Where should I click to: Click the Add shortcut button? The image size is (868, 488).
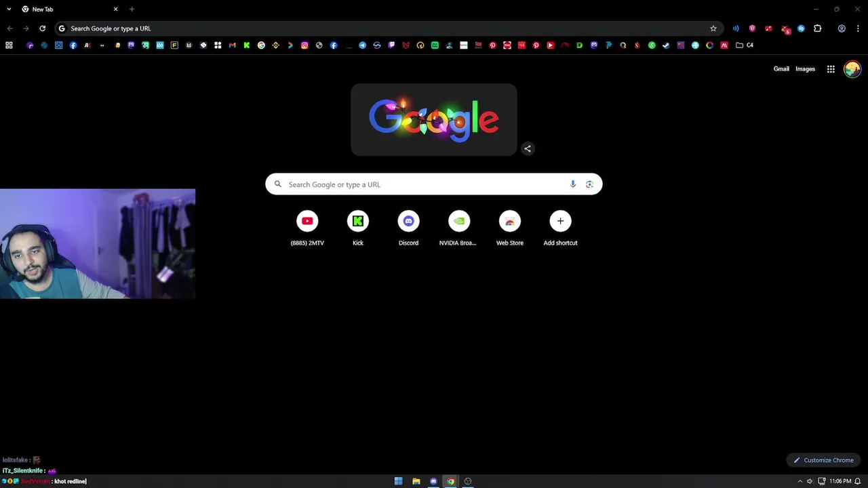560,228
